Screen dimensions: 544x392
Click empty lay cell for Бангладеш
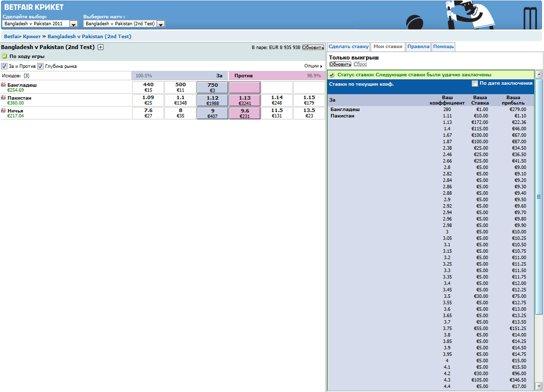[x=245, y=87]
